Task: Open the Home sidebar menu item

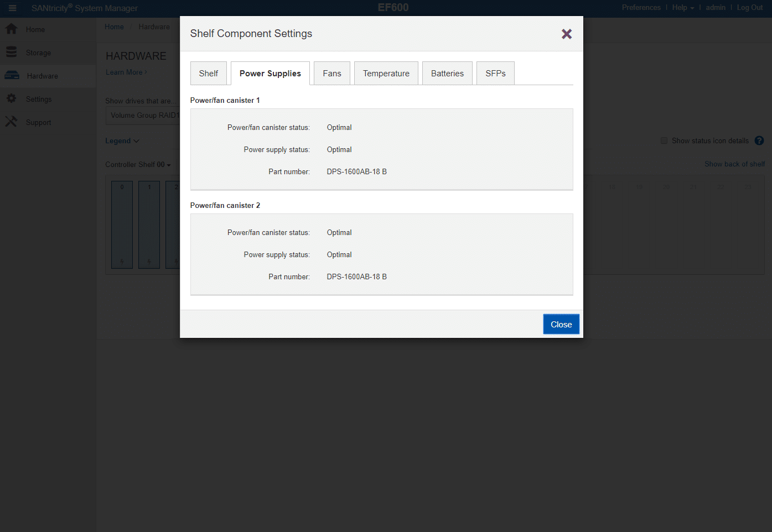Action: [48, 29]
